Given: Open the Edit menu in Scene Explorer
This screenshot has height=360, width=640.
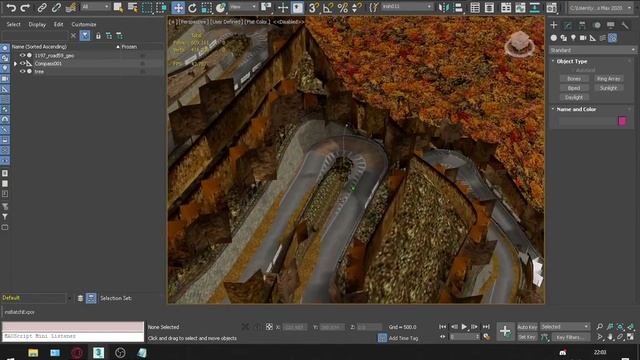Looking at the screenshot, I should [58, 24].
